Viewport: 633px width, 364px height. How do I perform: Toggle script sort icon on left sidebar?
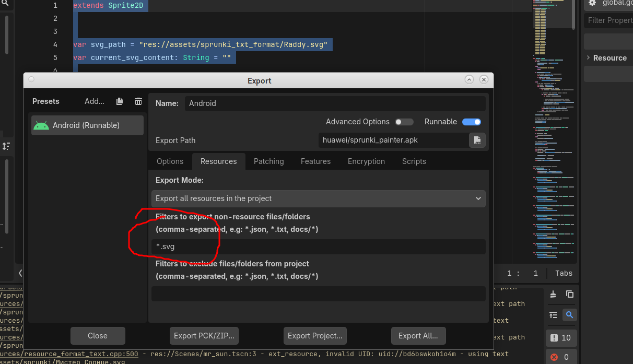[6, 146]
